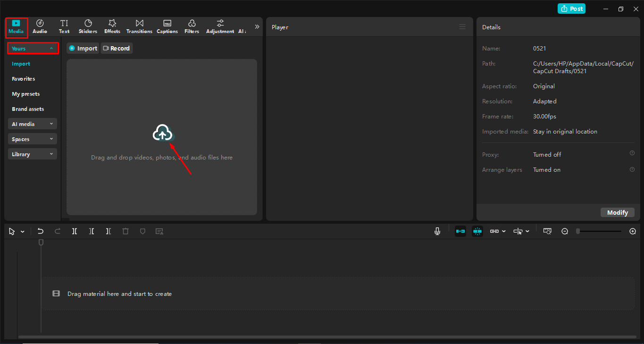Start a voiceover recording with the microphone icon
The image size is (644, 344).
point(437,231)
